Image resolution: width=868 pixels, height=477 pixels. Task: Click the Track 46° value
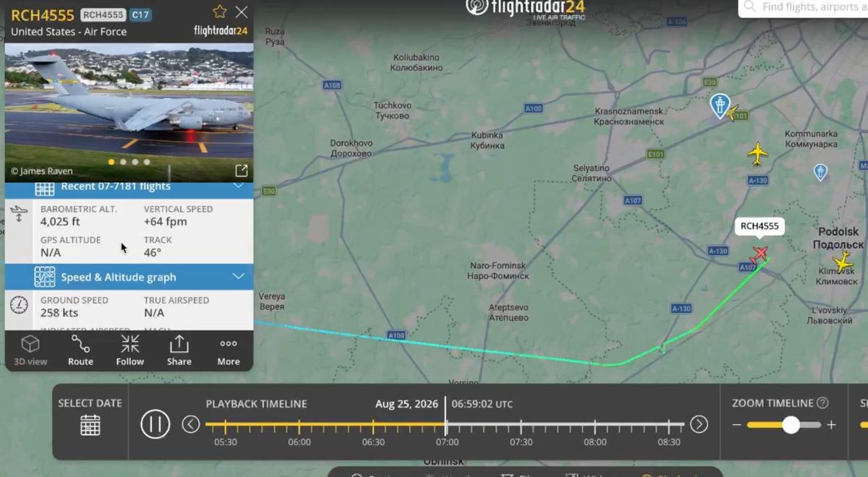pyautogui.click(x=153, y=252)
